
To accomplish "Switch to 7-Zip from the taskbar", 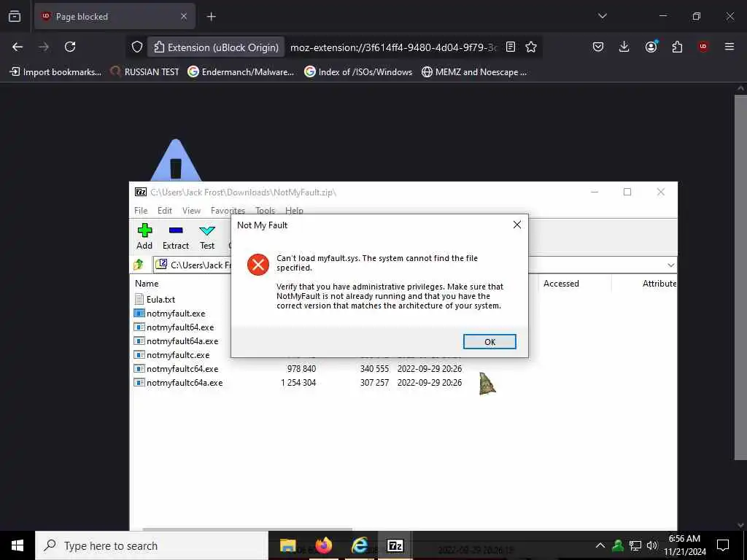I will (x=395, y=545).
